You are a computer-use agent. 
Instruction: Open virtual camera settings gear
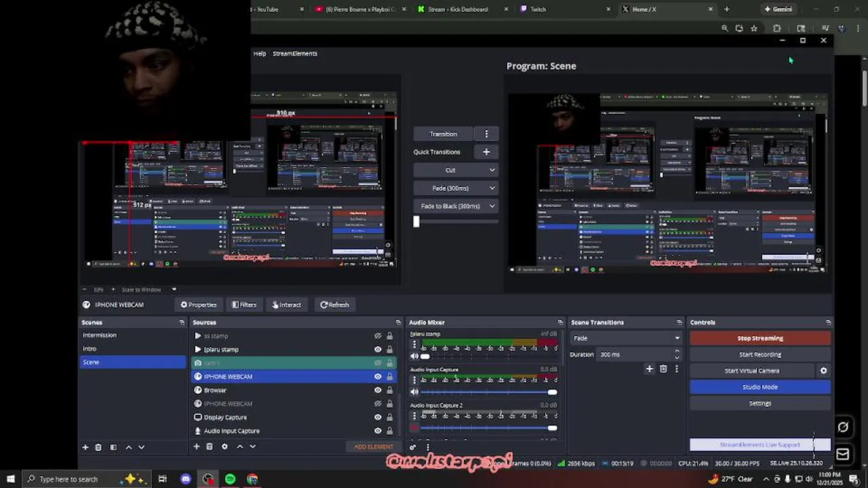click(x=824, y=371)
